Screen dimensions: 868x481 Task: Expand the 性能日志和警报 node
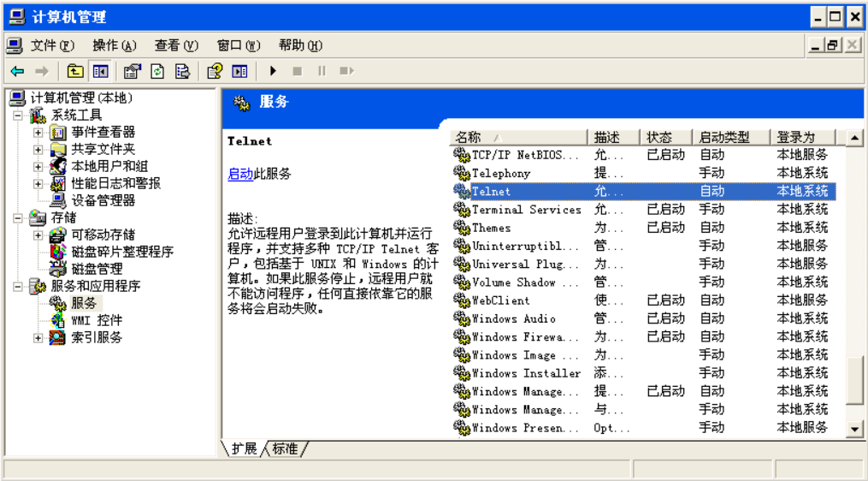point(38,184)
